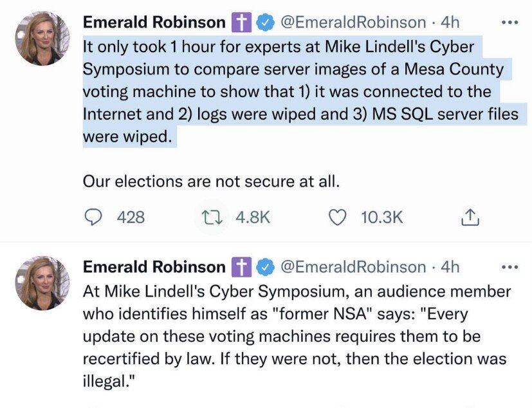Open Emerald Robinson's avatar on the second tweet
Screen dimensions: 532x408
[x=42, y=283]
